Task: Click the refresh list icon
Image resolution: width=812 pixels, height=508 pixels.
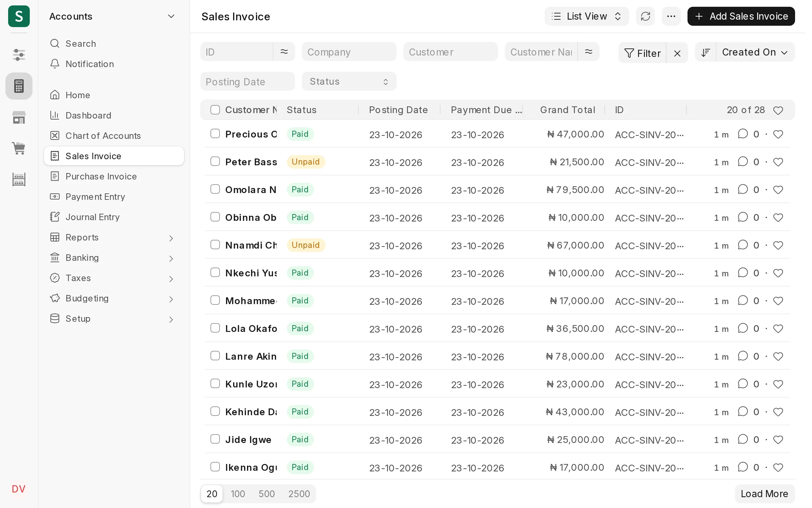Action: [645, 16]
